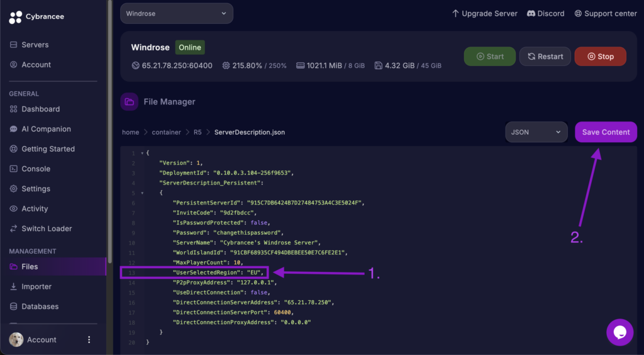Click the File Manager folder icon
Viewport: 644px width, 355px height.
coord(130,101)
